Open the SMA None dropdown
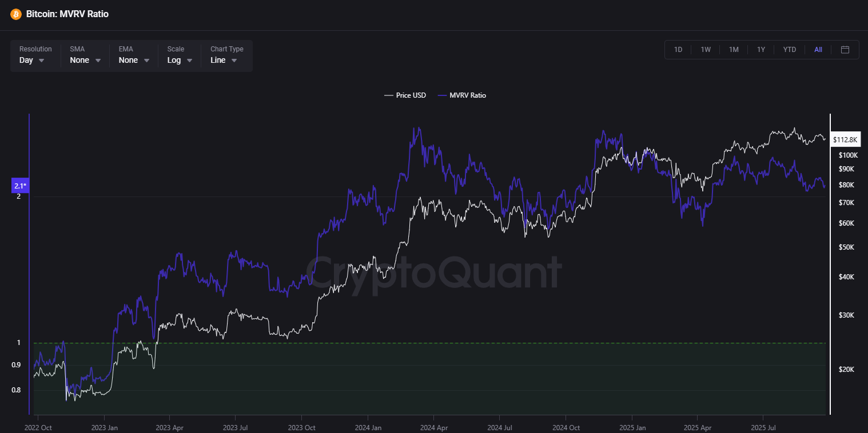868x433 pixels. [85, 55]
